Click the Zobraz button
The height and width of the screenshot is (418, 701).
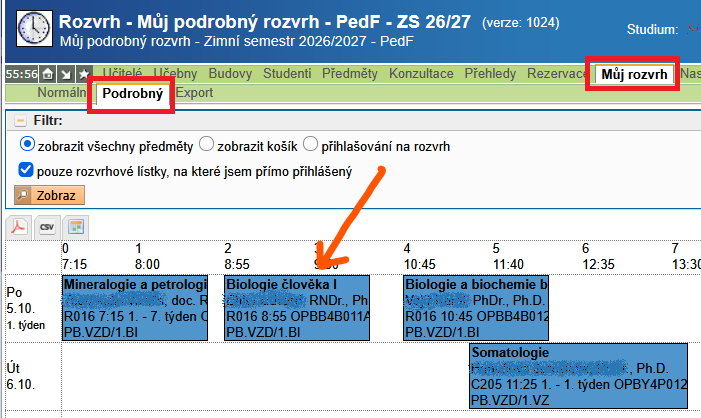(49, 195)
